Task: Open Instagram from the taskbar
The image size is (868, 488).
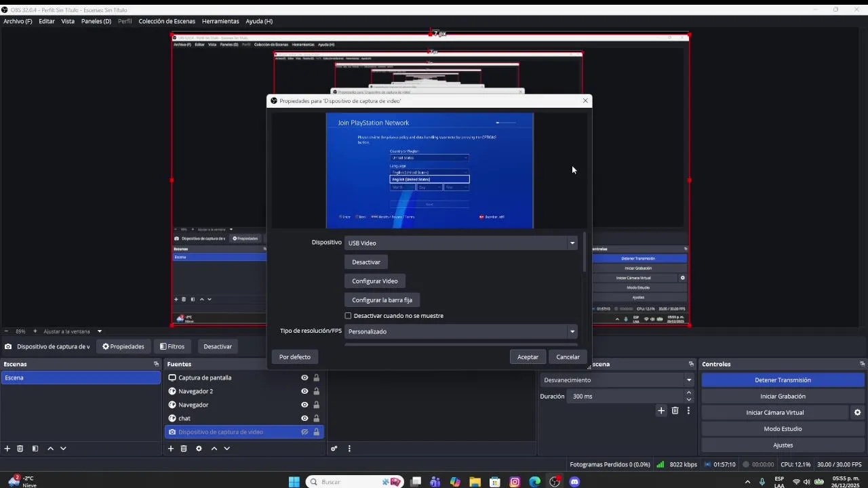Action: pos(515,482)
